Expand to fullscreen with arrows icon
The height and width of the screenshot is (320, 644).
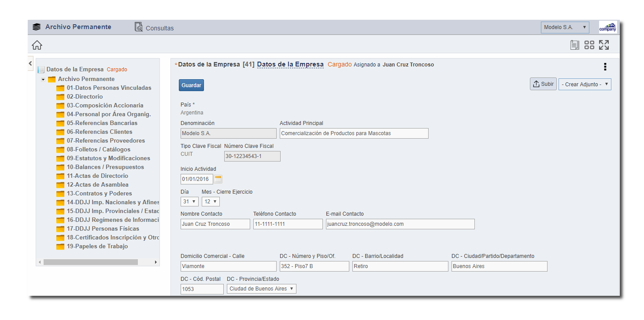click(x=603, y=45)
